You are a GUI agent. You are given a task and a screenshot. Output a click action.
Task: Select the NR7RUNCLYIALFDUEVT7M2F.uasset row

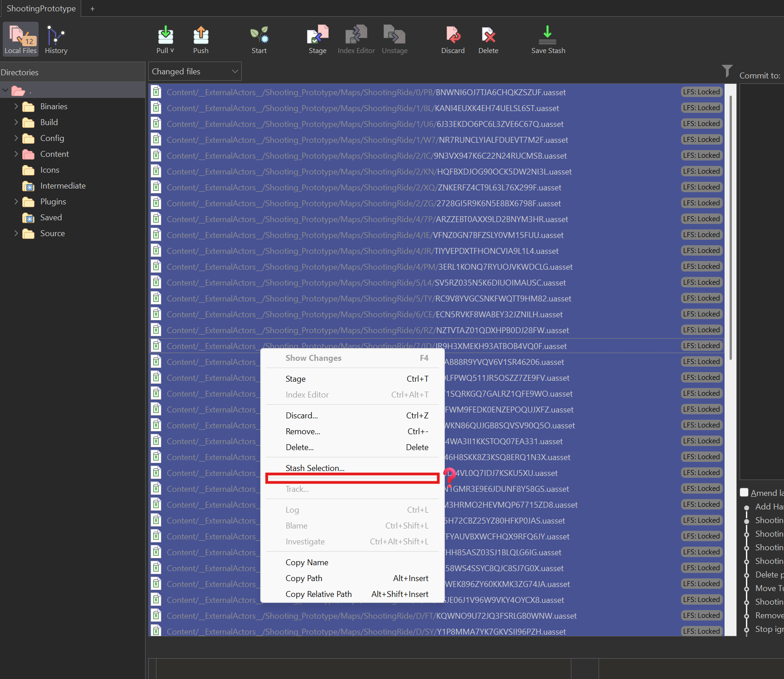(x=436, y=140)
